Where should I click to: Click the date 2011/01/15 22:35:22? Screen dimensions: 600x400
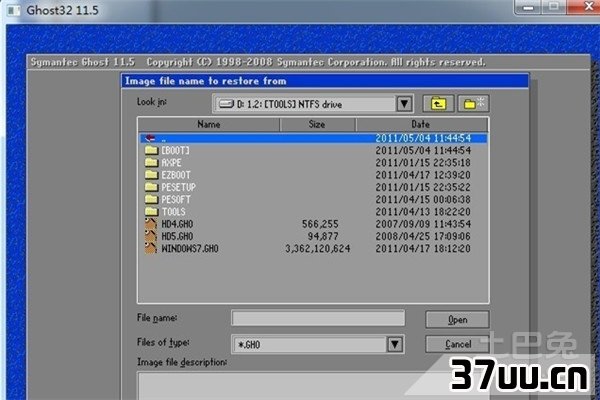click(423, 187)
